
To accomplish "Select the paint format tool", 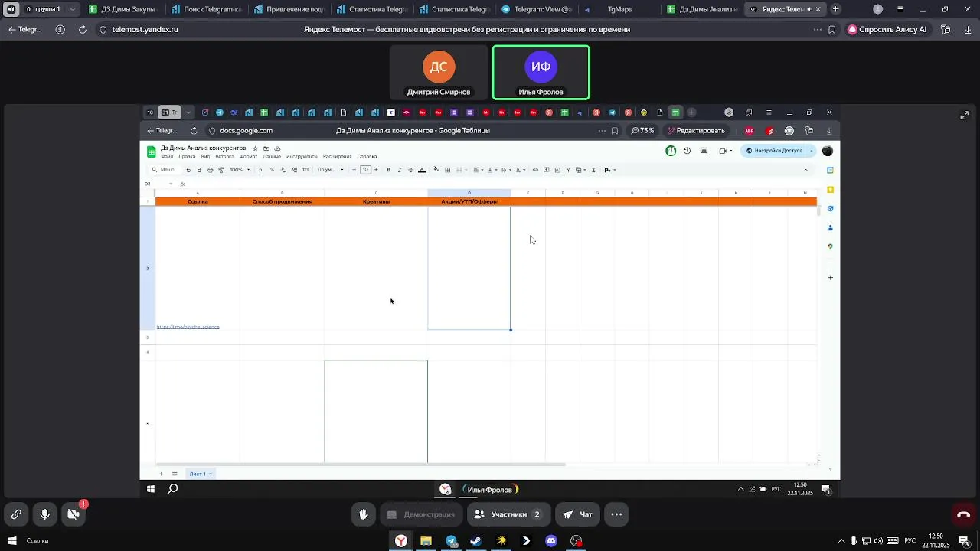I will tap(220, 170).
